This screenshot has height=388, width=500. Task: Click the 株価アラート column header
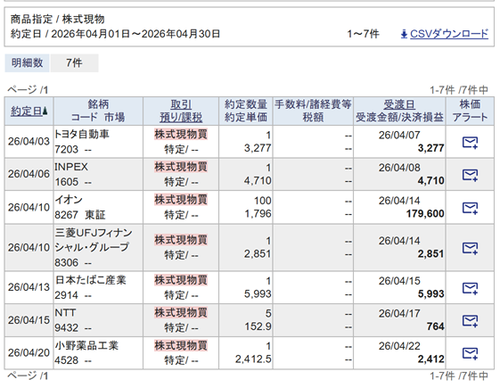point(470,111)
